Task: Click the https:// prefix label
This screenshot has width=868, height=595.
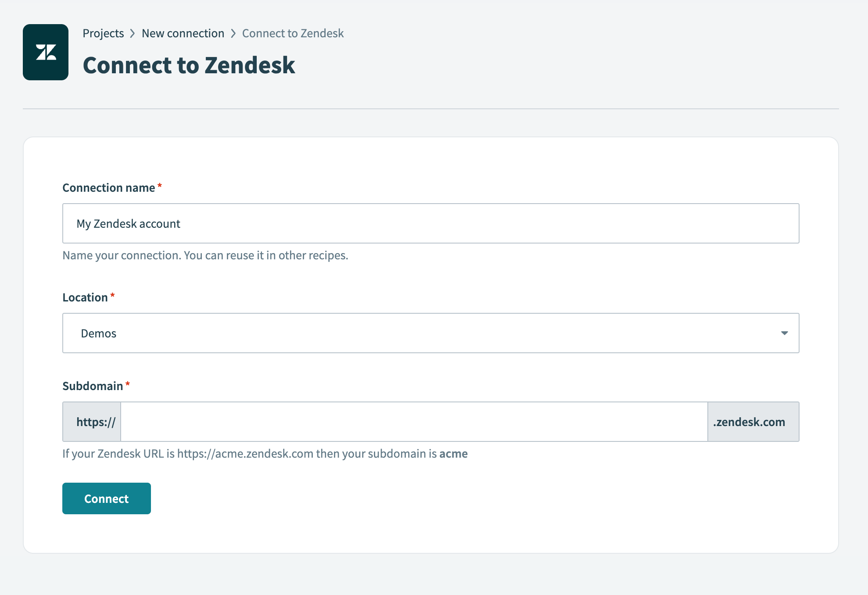Action: point(96,422)
